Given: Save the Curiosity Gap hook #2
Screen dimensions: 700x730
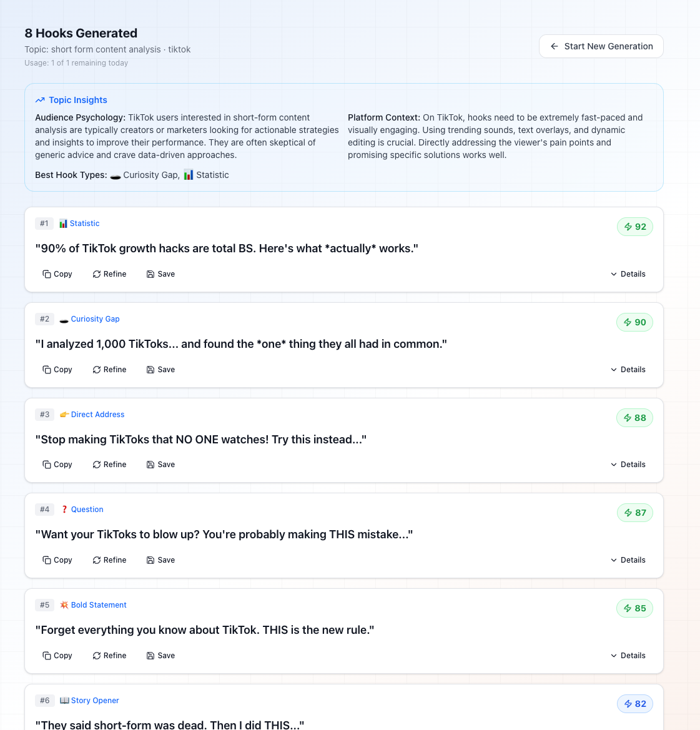Looking at the screenshot, I should click(160, 370).
